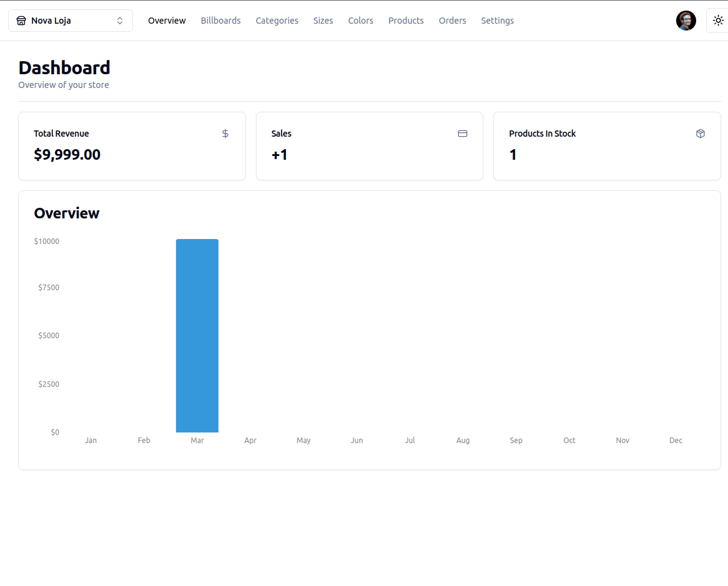The height and width of the screenshot is (586, 728).
Task: Go to the Overview tab
Action: point(167,21)
